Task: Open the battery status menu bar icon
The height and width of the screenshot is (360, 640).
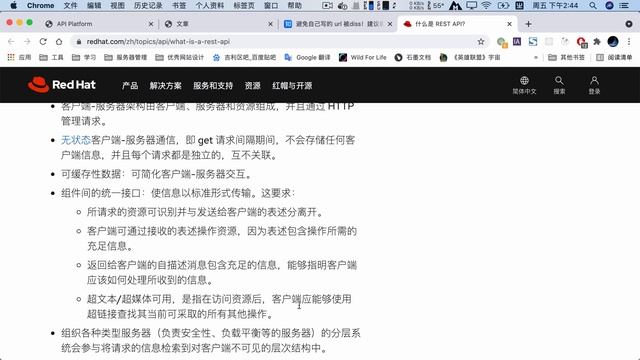Action: pos(503,5)
